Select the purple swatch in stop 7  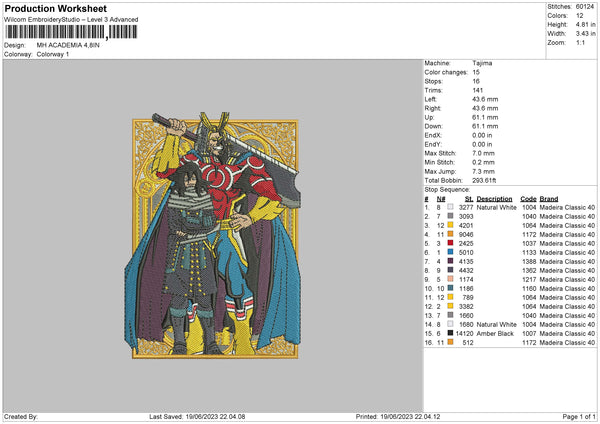coord(452,261)
